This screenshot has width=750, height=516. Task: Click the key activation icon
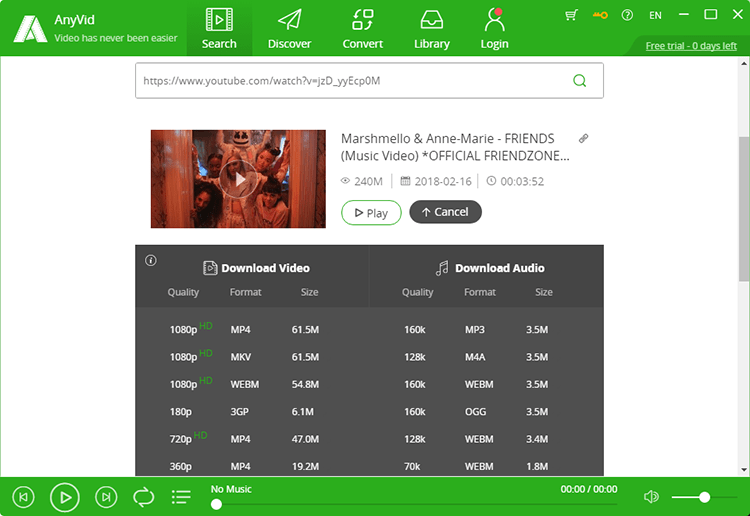pos(600,15)
